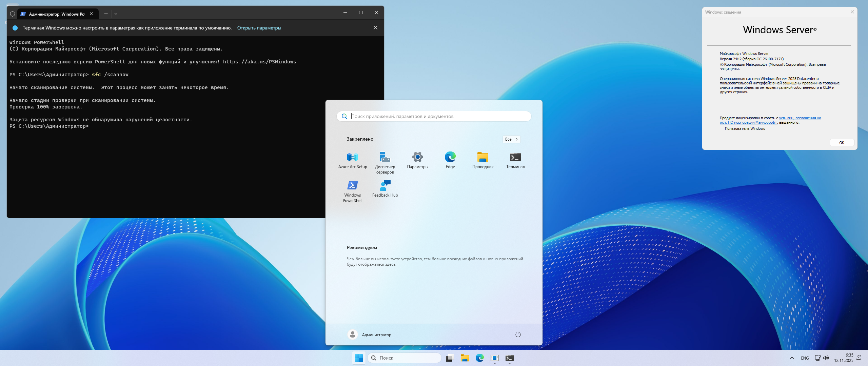The width and height of the screenshot is (868, 366).
Task: Click the power button in Start menu
Action: click(518, 334)
